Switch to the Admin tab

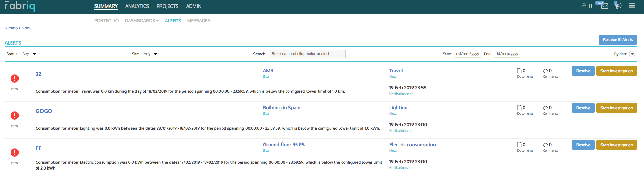pos(193,6)
